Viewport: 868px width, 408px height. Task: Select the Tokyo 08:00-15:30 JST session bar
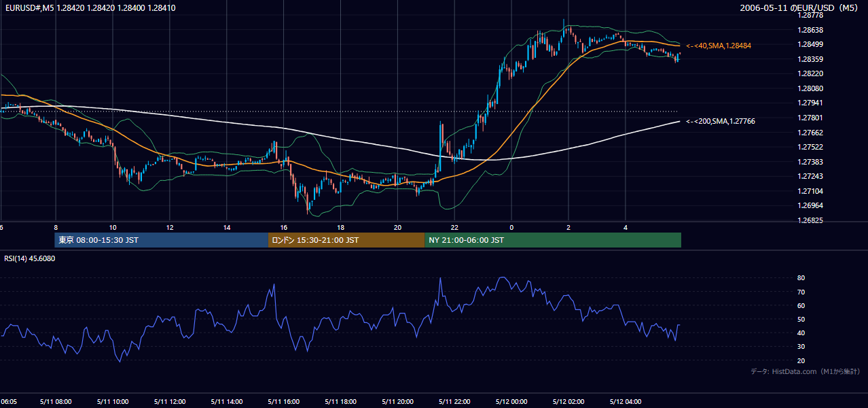click(162, 240)
